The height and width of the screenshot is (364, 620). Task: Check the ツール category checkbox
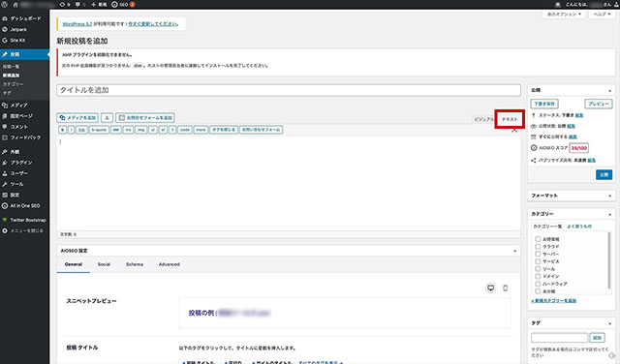(x=538, y=269)
